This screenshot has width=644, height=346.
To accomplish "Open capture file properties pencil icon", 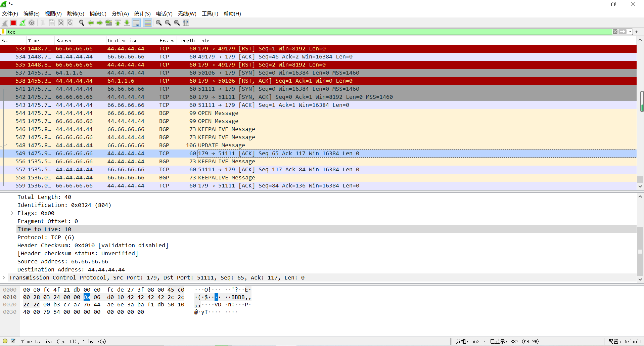I will tap(13, 341).
